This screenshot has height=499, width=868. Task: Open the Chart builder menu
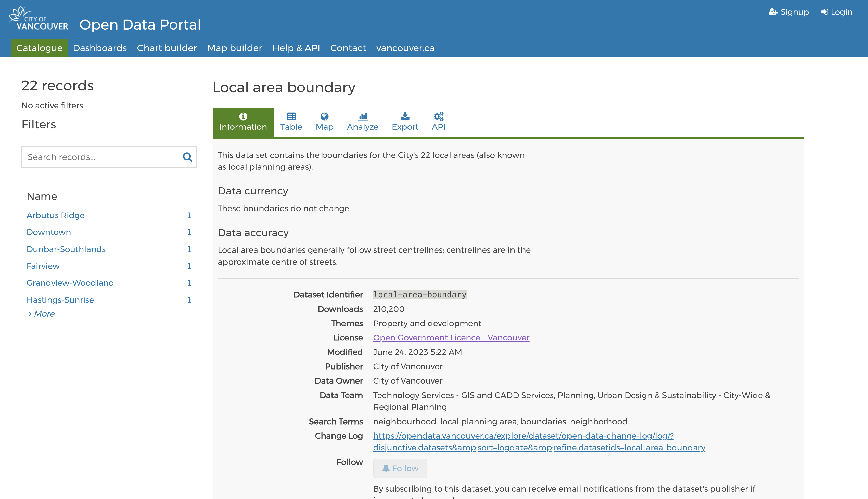[x=167, y=48]
